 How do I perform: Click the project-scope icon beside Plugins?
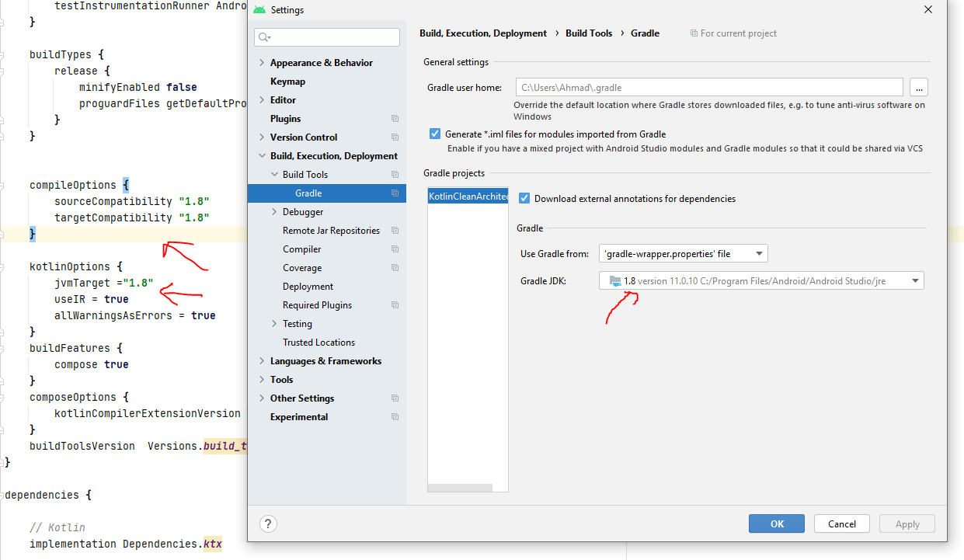tap(395, 118)
